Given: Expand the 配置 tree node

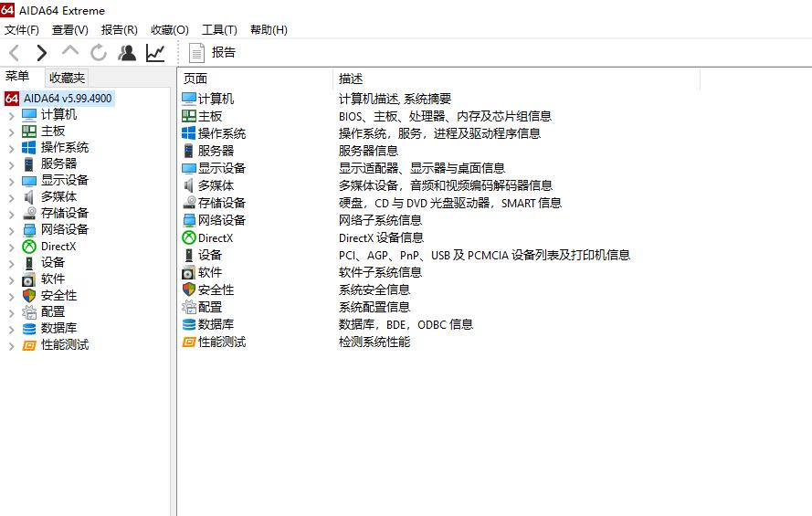Looking at the screenshot, I should (11, 313).
